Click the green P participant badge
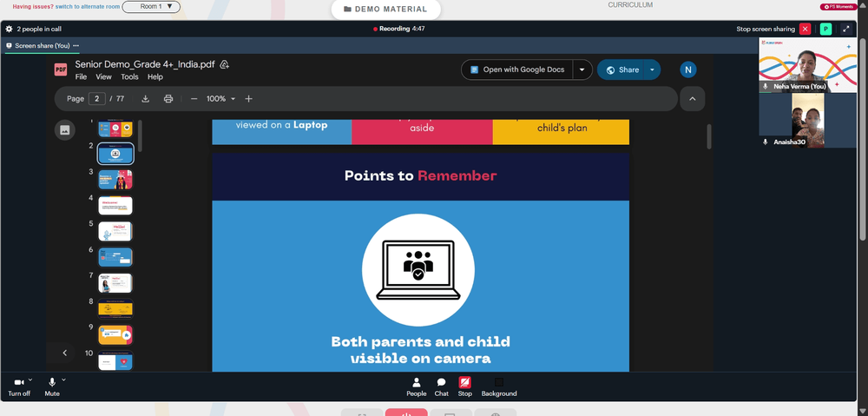 (826, 29)
